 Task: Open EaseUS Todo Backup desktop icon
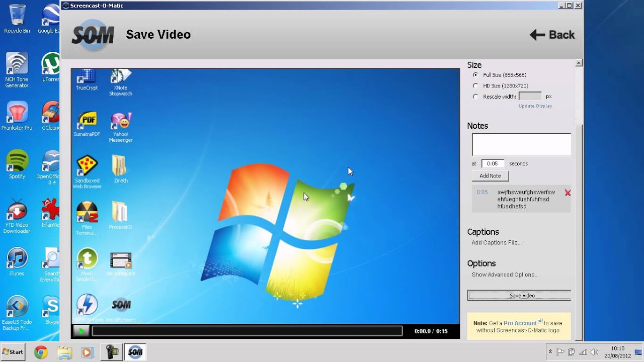(x=17, y=313)
